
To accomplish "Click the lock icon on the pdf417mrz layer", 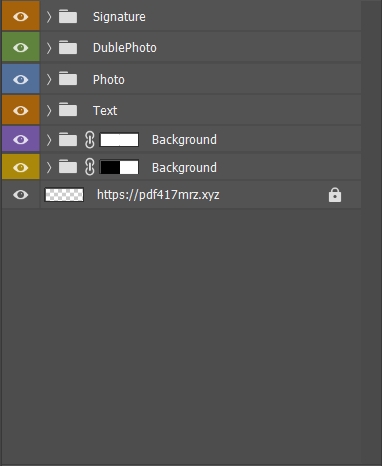I will pyautogui.click(x=335, y=195).
